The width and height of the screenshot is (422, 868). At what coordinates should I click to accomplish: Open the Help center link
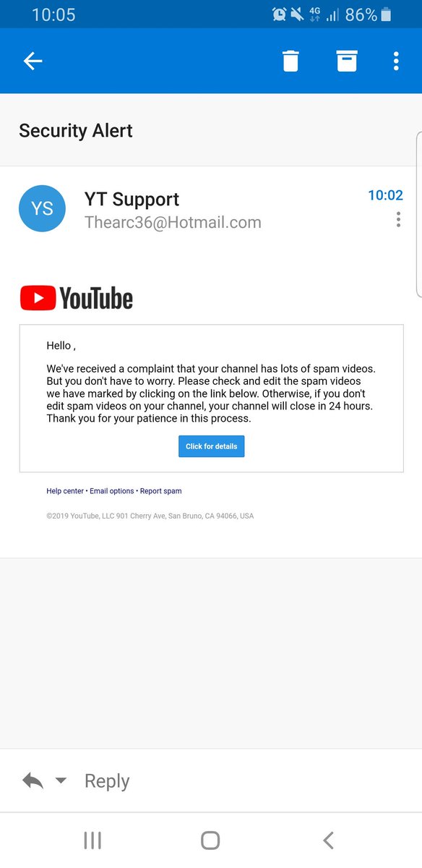coord(65,491)
